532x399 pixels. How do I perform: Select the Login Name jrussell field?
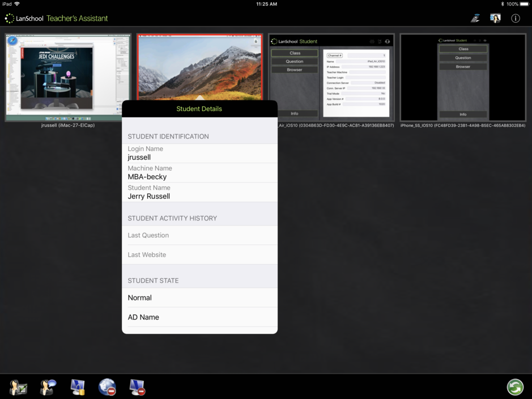point(199,153)
